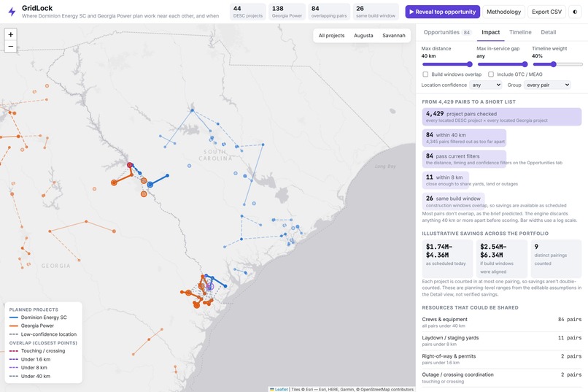Select Crews & equipment resource row
The image size is (588, 392).
pos(502,322)
